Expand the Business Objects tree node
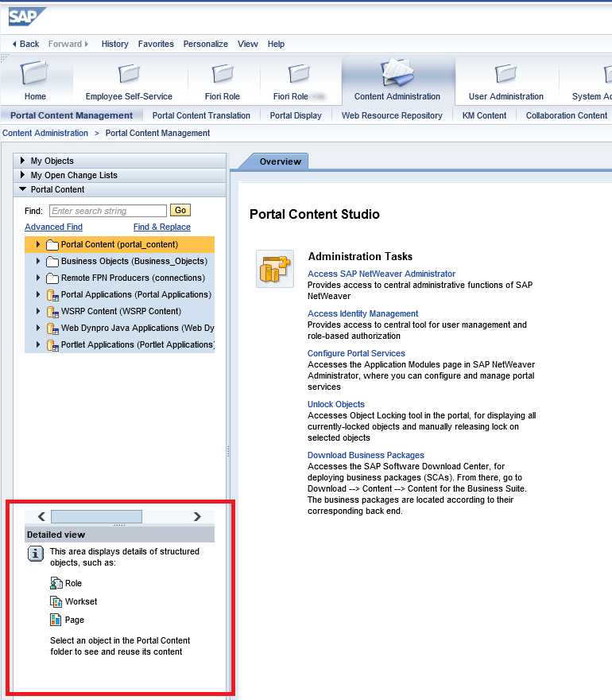The image size is (612, 700). (x=38, y=261)
